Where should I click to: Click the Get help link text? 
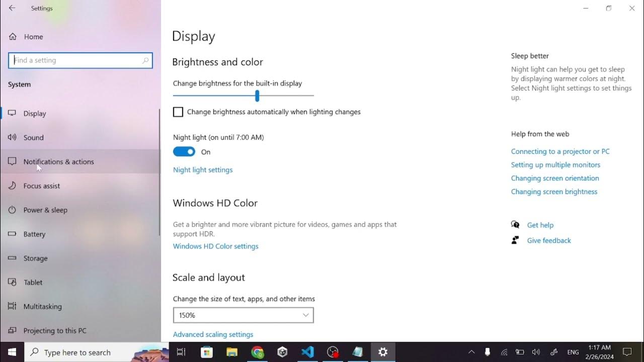(540, 225)
